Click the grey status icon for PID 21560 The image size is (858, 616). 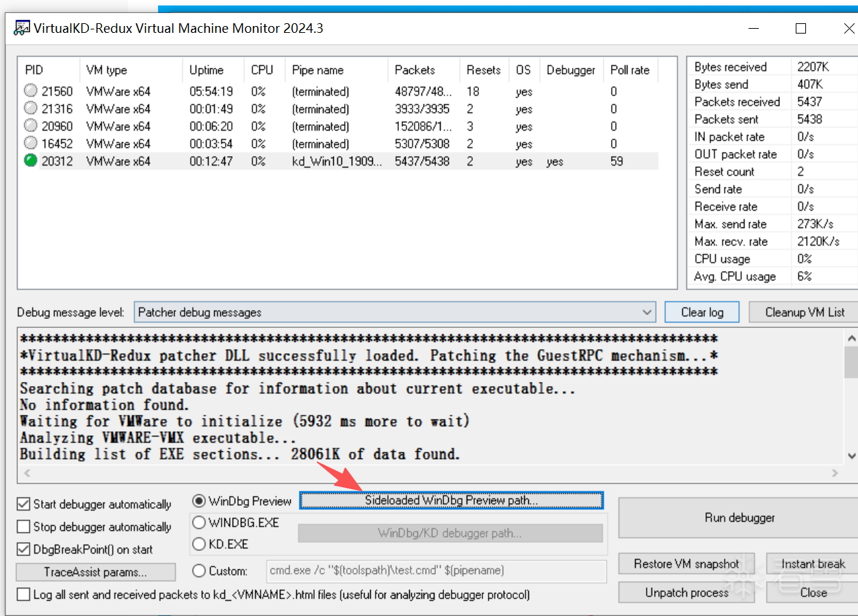(30, 91)
